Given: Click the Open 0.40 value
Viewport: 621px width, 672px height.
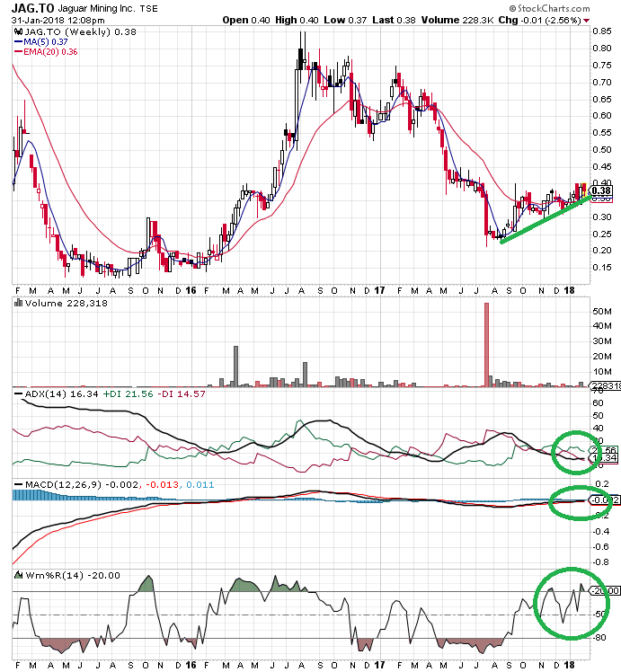Looking at the screenshot, I should coord(246,20).
